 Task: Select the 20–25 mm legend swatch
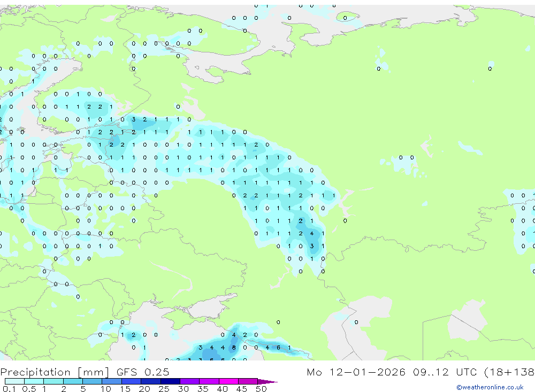tap(151, 381)
